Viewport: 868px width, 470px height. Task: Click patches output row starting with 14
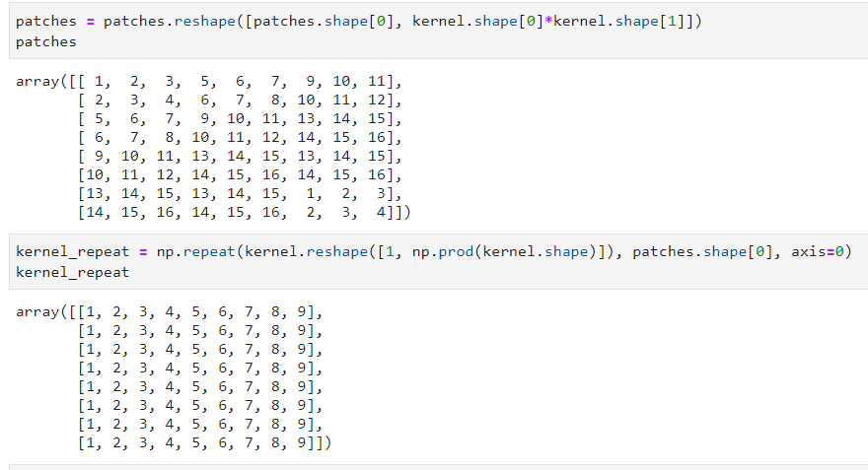(243, 212)
